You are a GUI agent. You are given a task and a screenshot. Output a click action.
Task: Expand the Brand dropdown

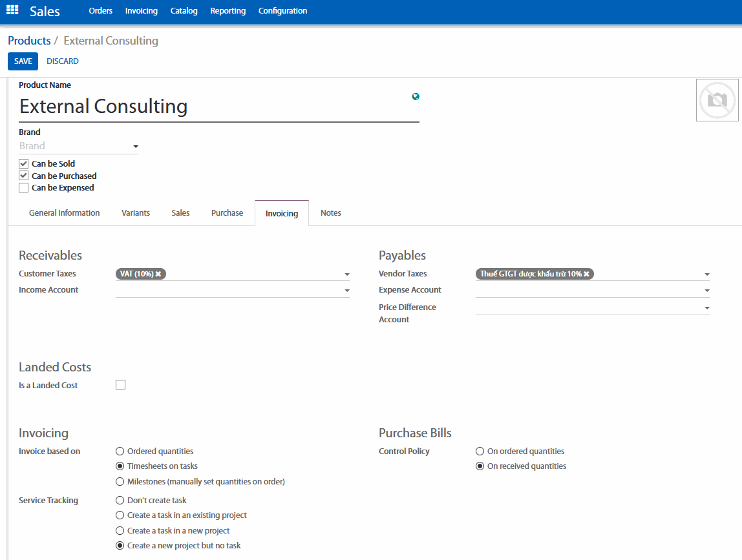point(136,147)
